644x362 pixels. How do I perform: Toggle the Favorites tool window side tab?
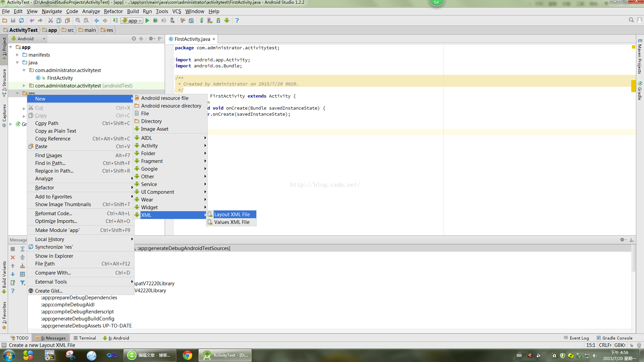coord(4,315)
